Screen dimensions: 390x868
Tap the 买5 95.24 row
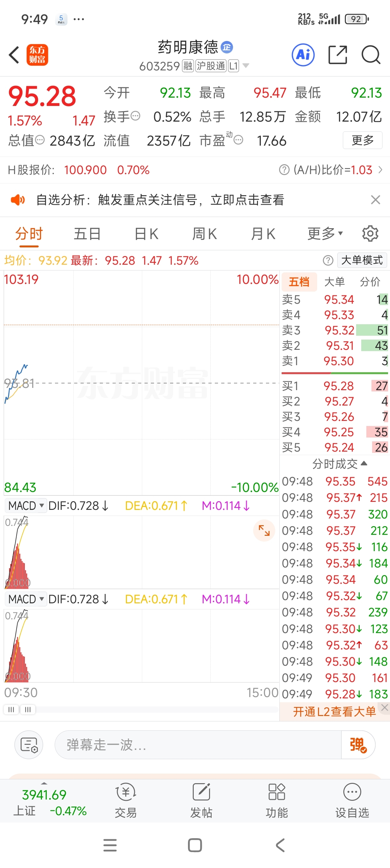(x=335, y=447)
